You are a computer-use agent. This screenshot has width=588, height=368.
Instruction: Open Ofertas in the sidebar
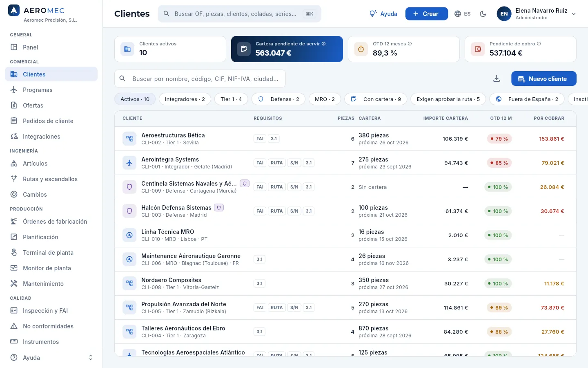(x=51, y=105)
